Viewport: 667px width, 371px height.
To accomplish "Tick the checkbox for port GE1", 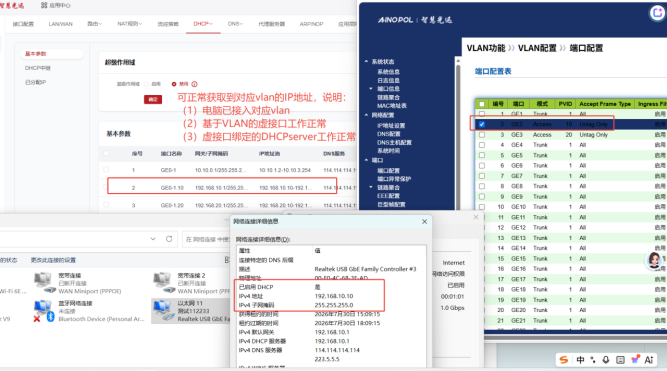I will [482, 114].
